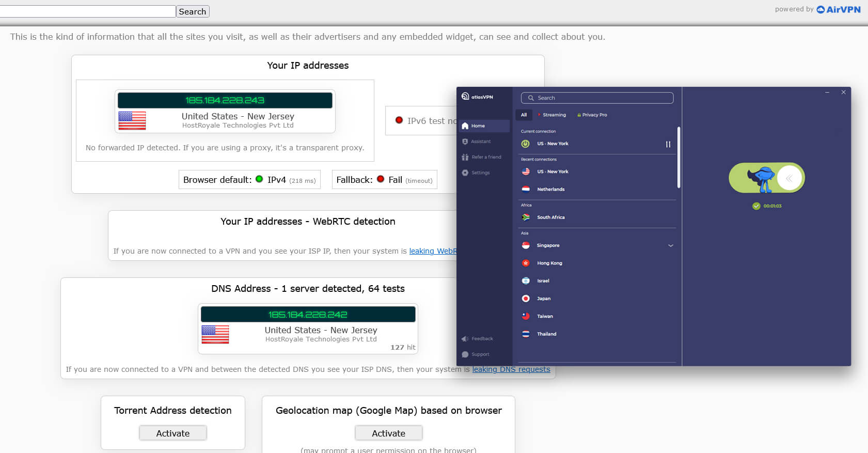Viewport: 868px width, 453px height.
Task: Open the leaking WebRTC link
Action: pos(433,251)
